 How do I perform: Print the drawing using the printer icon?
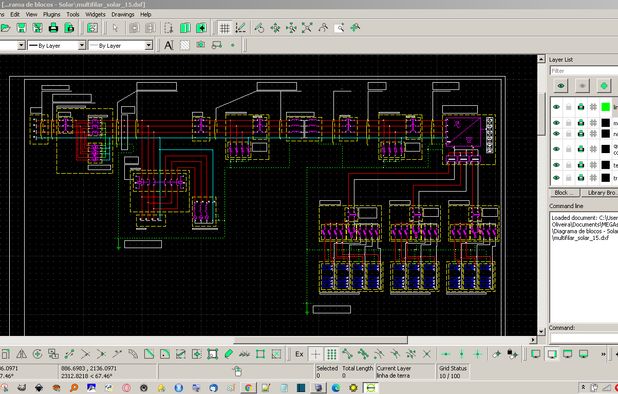point(54,28)
